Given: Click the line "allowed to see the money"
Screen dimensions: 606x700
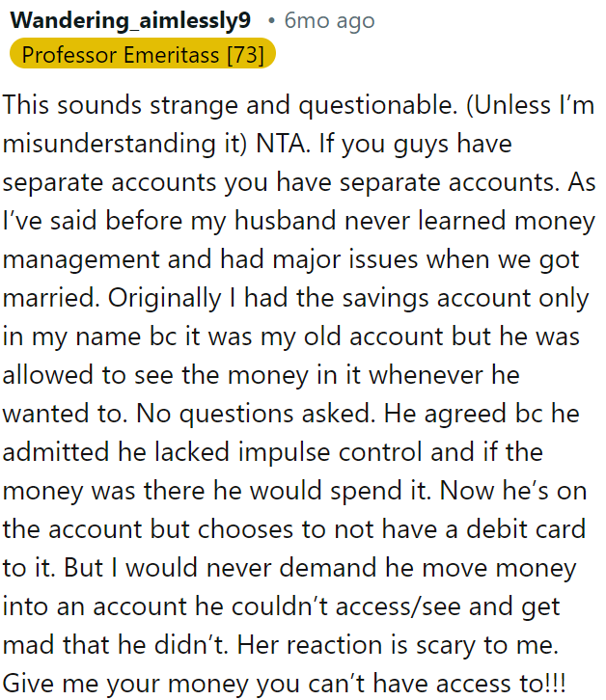Looking at the screenshot, I should (x=261, y=374).
